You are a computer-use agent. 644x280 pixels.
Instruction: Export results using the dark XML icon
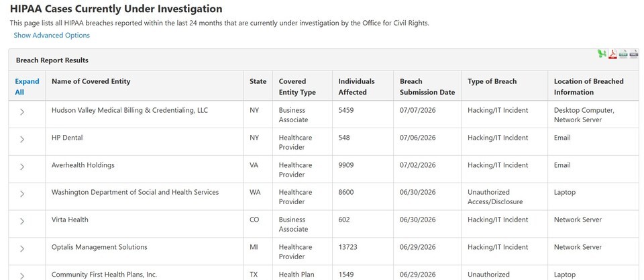click(634, 54)
